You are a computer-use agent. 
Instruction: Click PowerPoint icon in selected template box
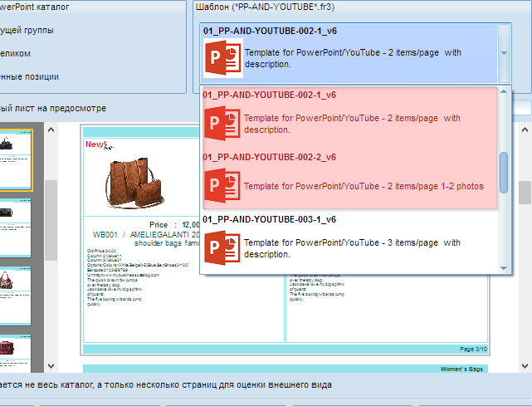[223, 58]
